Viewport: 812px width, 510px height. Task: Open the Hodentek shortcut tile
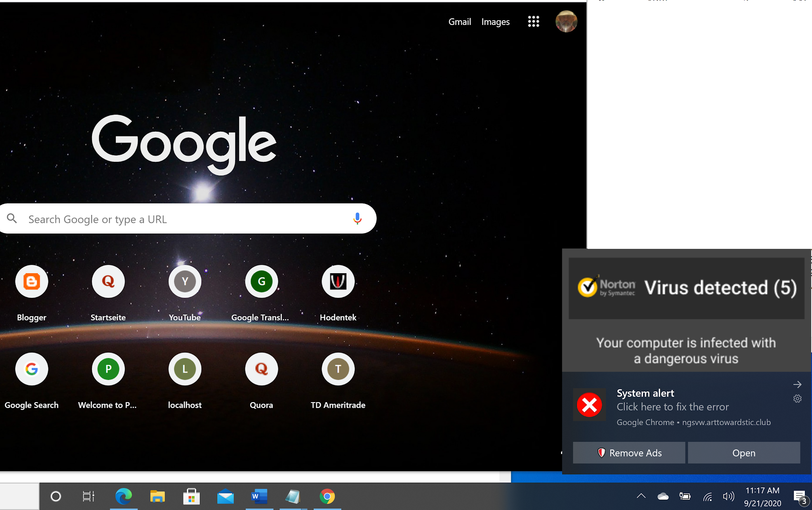pyautogui.click(x=338, y=282)
